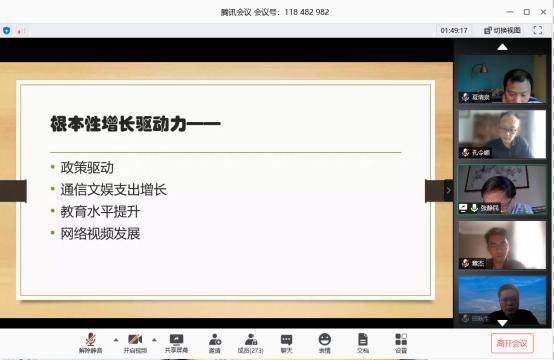The height and width of the screenshot is (360, 554).
Task: Toggle fullscreen mode icon at top right
Action: [x=537, y=30]
